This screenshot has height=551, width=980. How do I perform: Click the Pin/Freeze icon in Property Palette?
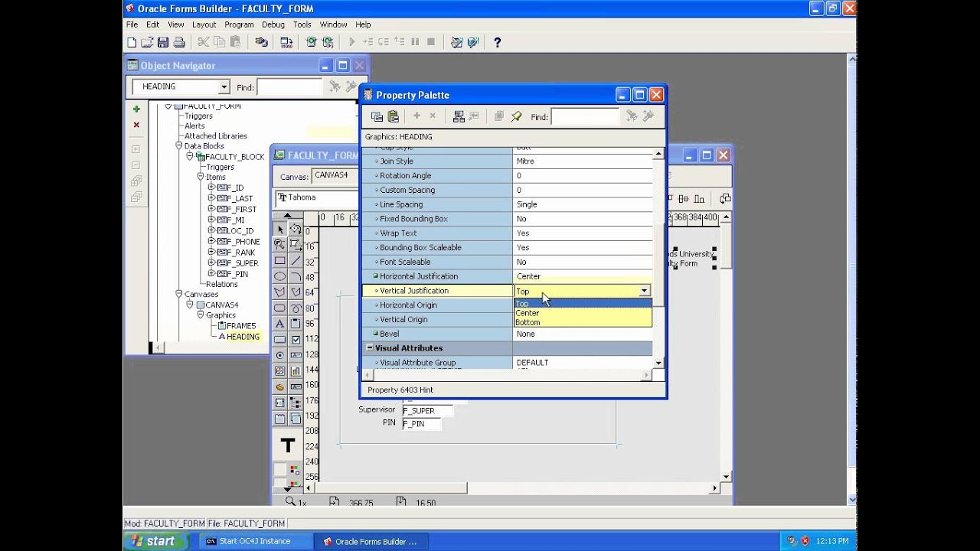[516, 116]
